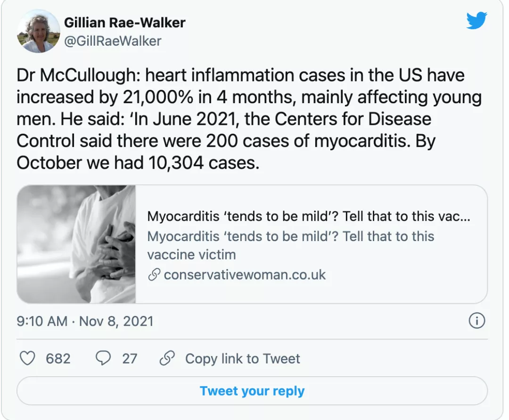Visit the @GillRaeWalker handle link

coord(112,41)
